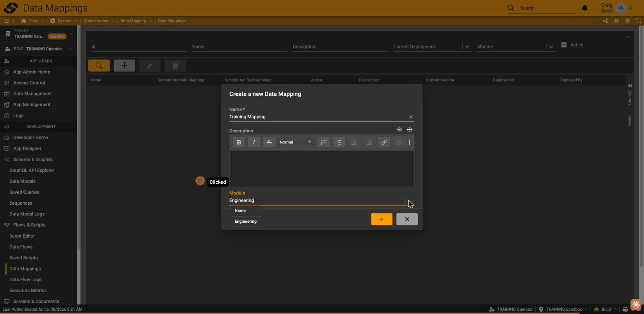Viewport: 644px width, 314px height.
Task: Expand the Role TRAINING Operator selector
Action: coord(71,48)
